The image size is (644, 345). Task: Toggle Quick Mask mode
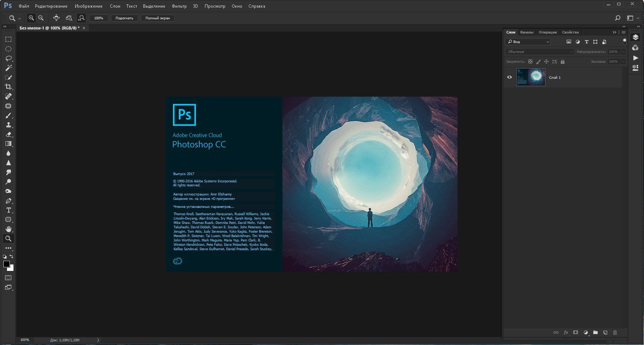click(x=8, y=278)
